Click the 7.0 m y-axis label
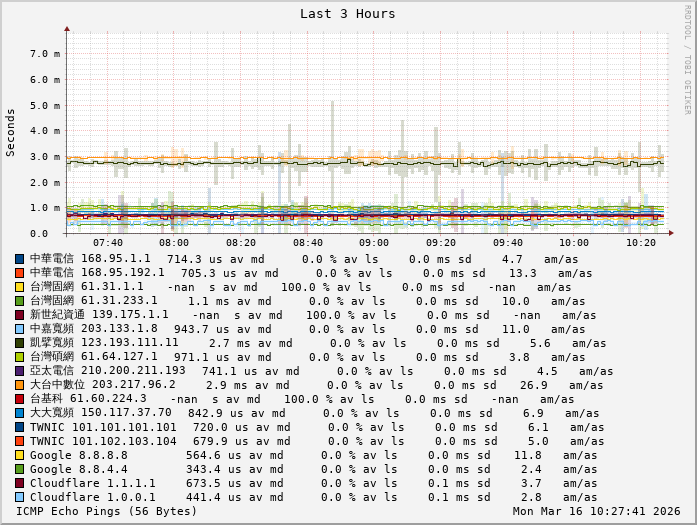 pyautogui.click(x=44, y=53)
